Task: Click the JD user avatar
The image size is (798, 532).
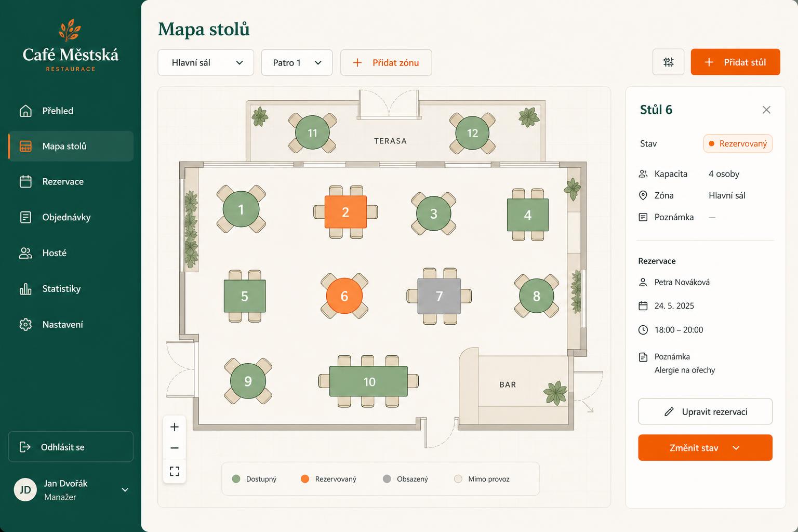Action: point(25,490)
